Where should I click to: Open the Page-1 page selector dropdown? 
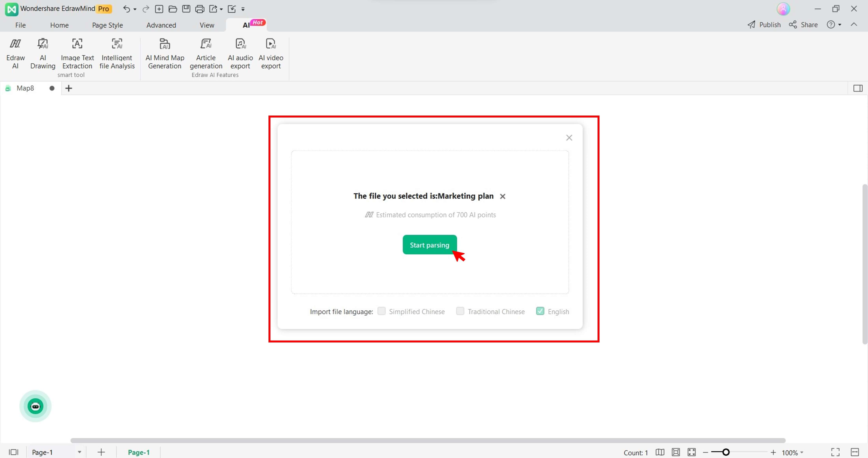click(80, 452)
